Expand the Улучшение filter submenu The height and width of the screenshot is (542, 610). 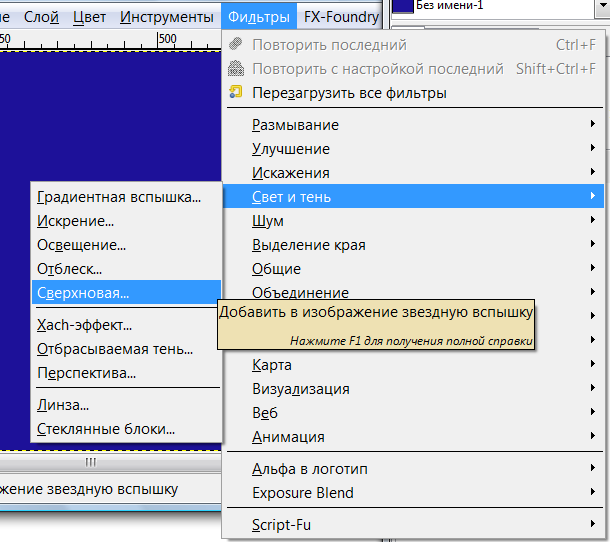tap(291, 149)
